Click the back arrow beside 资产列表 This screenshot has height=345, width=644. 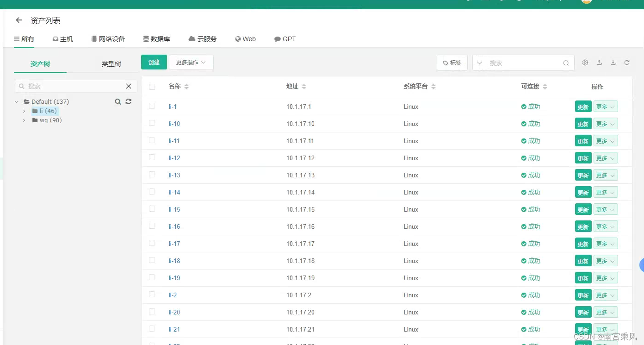(18, 20)
